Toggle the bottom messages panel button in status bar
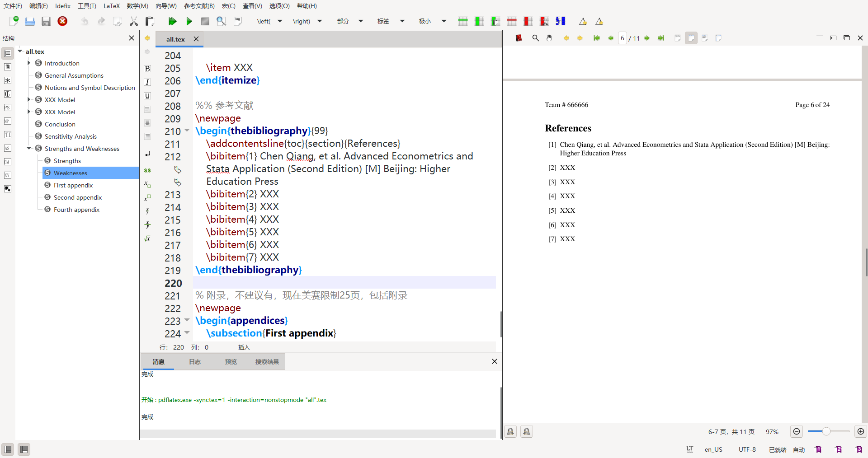The height and width of the screenshot is (458, 868). coord(24,449)
